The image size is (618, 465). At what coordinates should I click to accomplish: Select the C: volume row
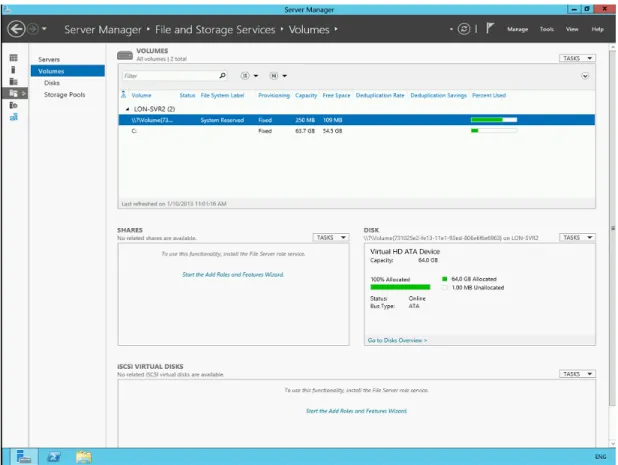357,131
